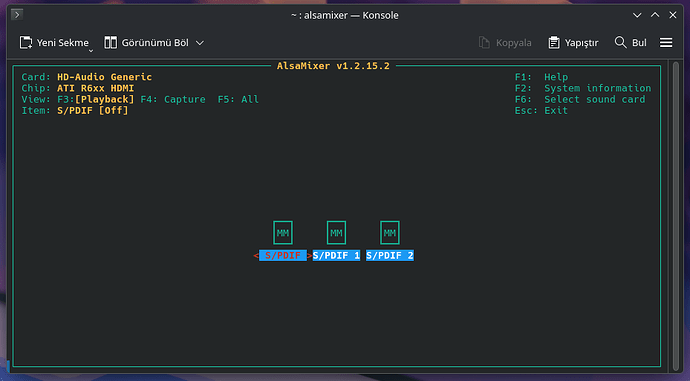Click the Yapıştır paste clipboard icon

[x=554, y=43]
